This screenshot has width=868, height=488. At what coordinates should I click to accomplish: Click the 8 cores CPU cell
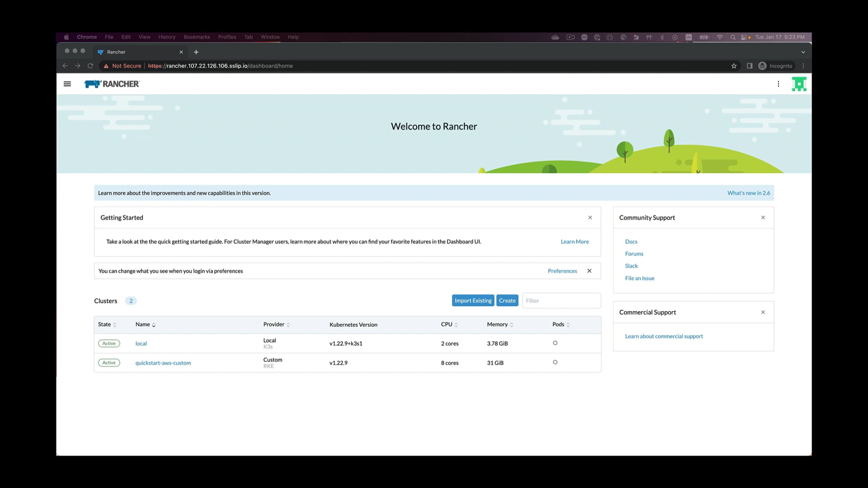click(450, 363)
